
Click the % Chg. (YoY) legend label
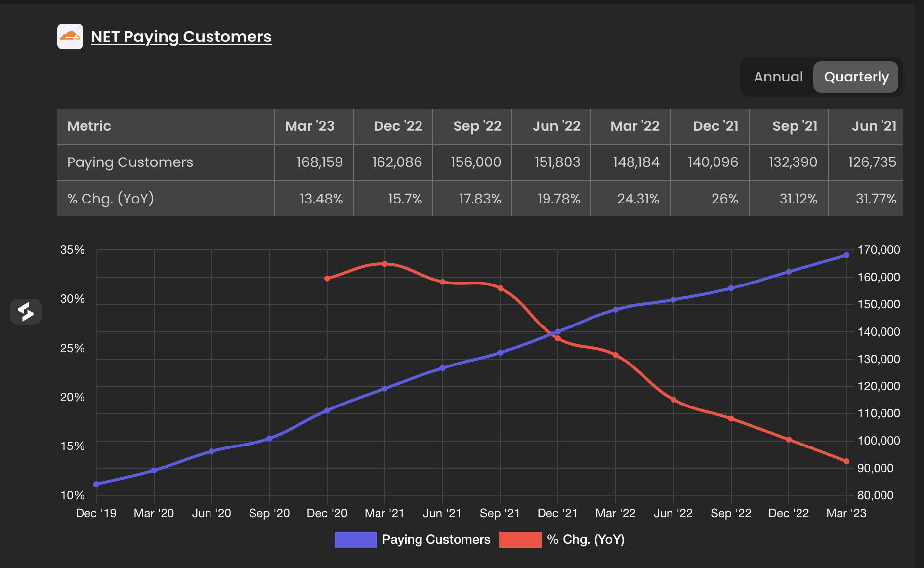tap(586, 539)
